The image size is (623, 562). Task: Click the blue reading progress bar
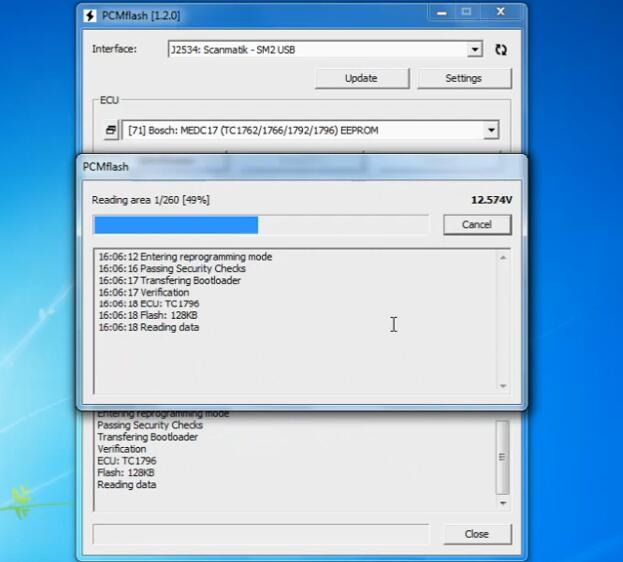261,225
